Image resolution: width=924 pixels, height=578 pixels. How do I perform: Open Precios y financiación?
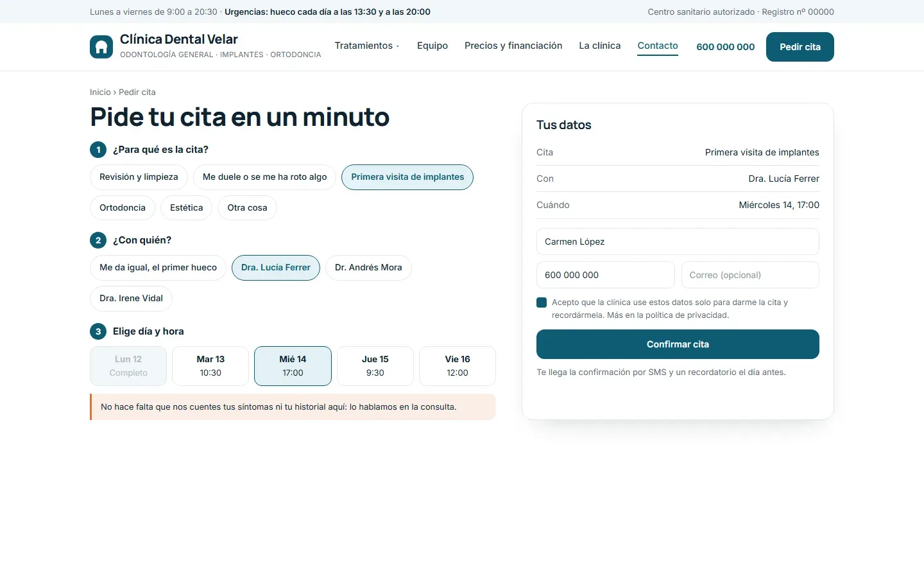pyautogui.click(x=513, y=46)
